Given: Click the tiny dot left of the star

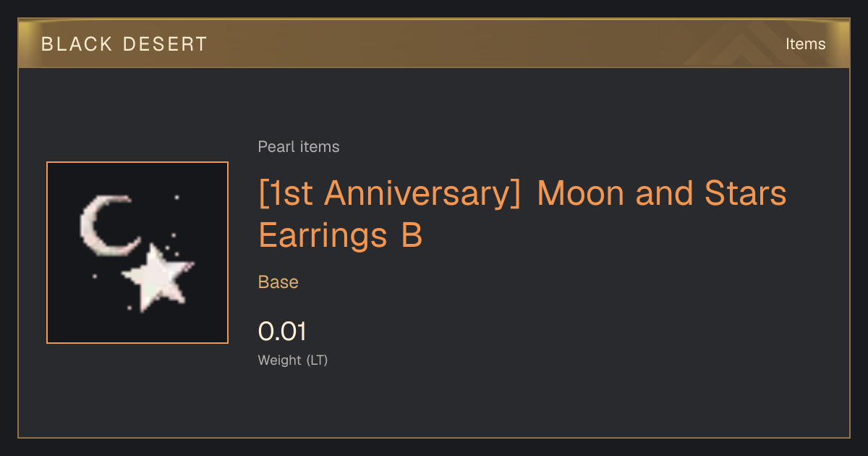Looking at the screenshot, I should [95, 276].
